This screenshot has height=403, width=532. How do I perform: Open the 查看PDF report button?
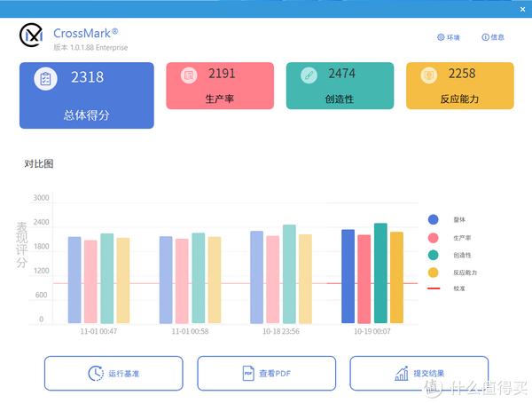(266, 373)
